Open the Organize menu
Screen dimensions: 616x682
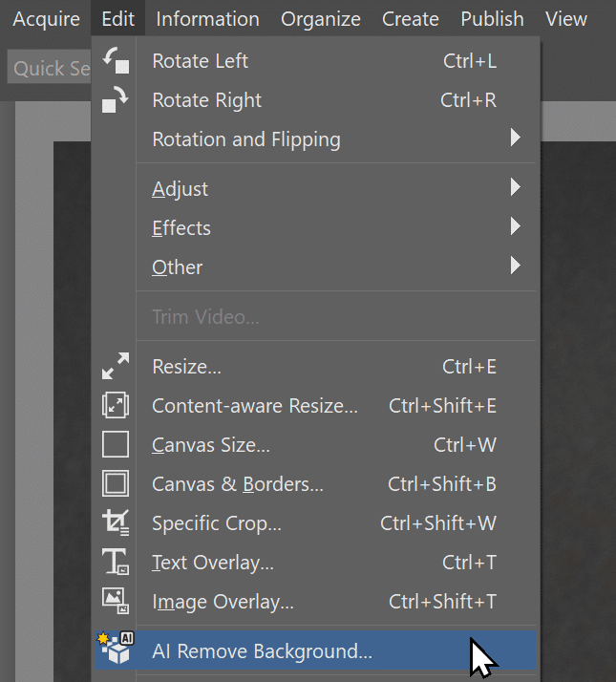(x=321, y=19)
